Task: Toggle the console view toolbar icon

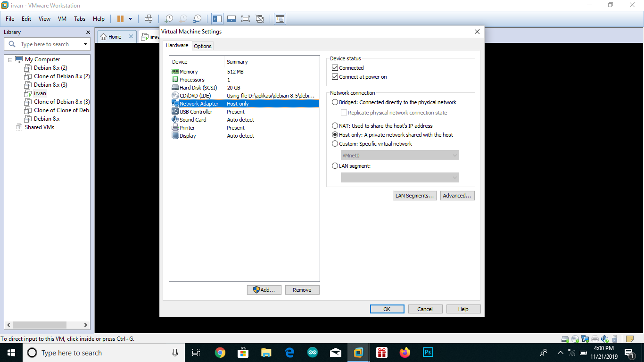Action: 280,19
